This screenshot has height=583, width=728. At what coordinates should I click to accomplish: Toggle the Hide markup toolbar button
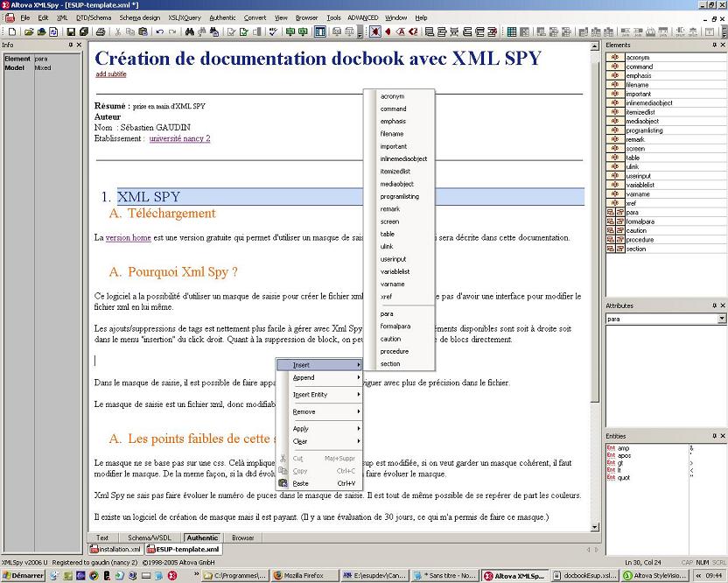(x=374, y=32)
